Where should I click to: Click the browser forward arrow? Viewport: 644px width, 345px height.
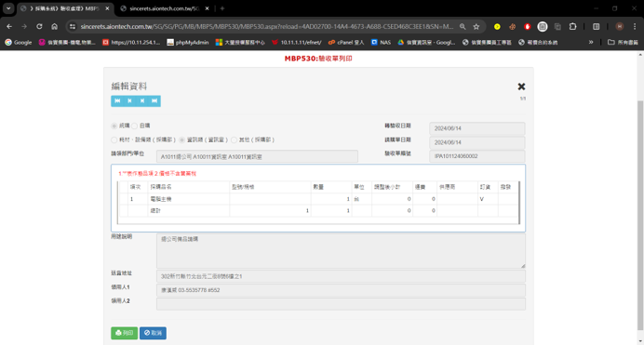tap(24, 26)
